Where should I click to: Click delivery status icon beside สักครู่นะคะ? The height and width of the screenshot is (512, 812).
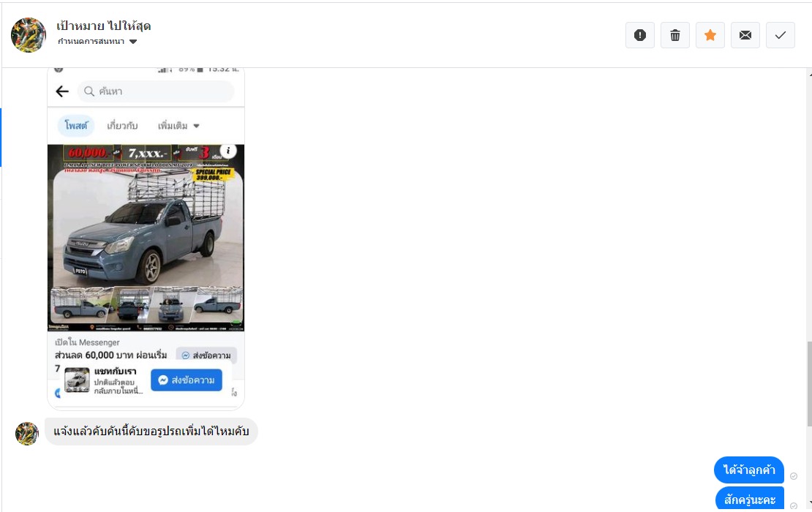(794, 506)
